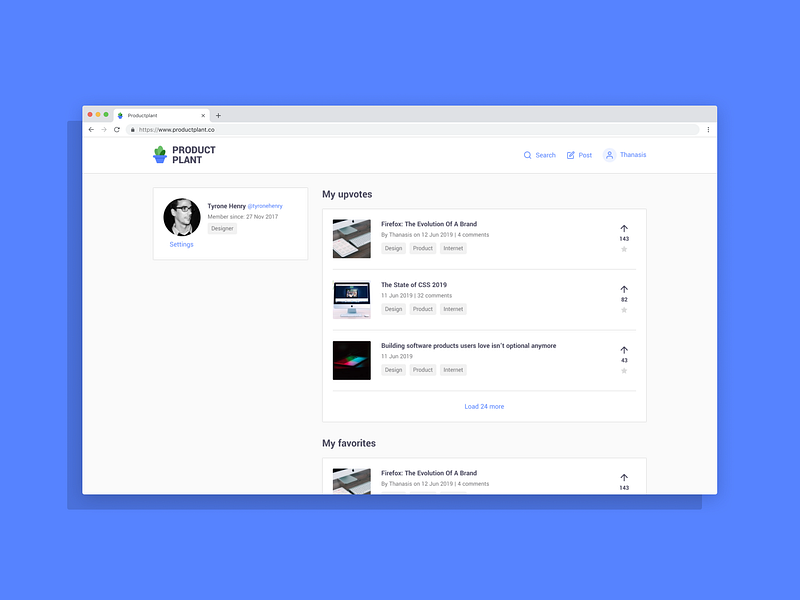Click Design tag on Building software article
Screen dimensions: 800x600
[393, 370]
